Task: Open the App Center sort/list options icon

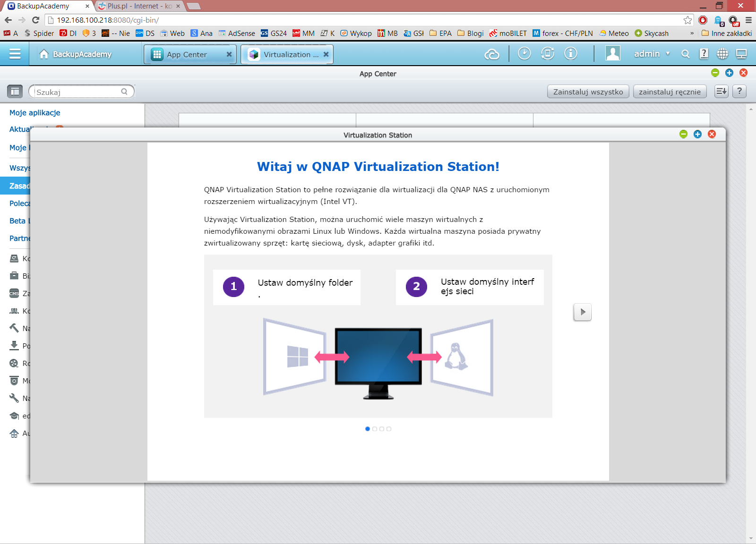Action: (x=721, y=91)
